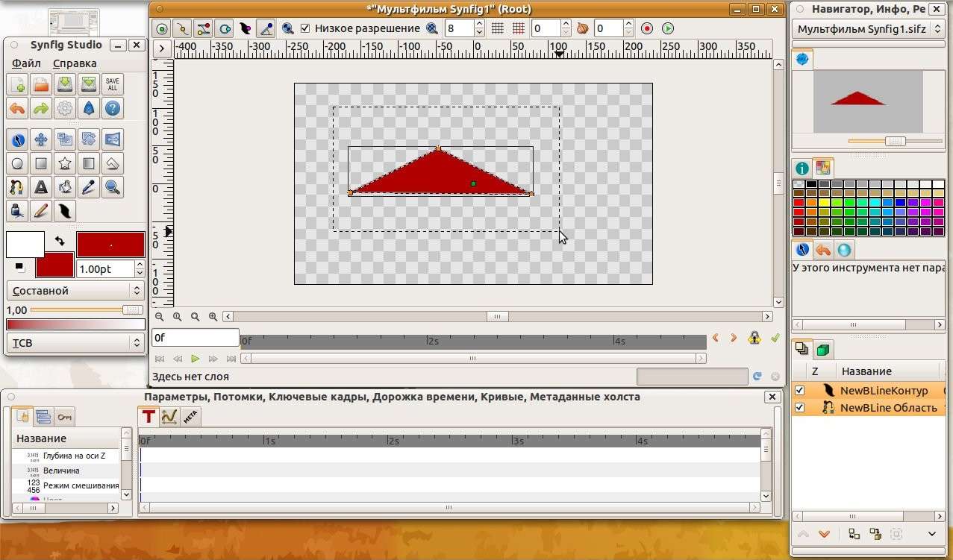Click the red fill color swatch
Screen dimensions: 953x560
(54, 265)
